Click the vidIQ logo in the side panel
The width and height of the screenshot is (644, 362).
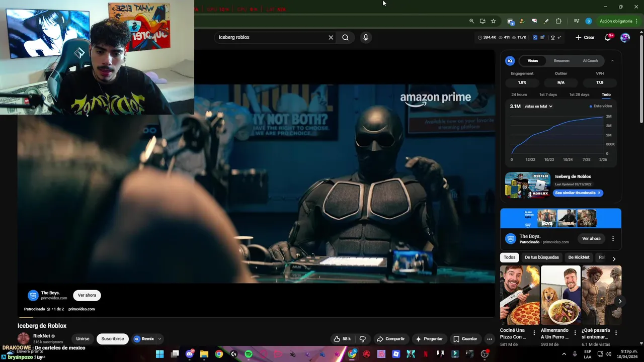click(510, 61)
